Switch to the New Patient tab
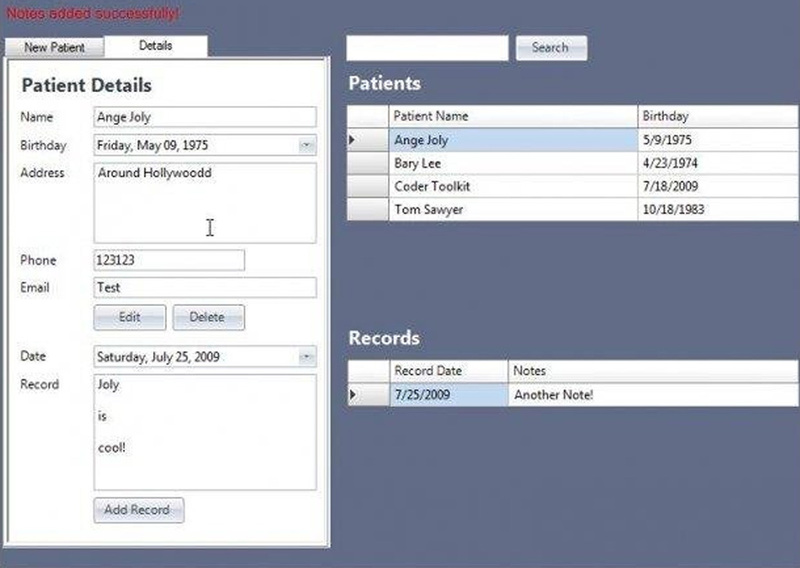The image size is (800, 568). [x=54, y=47]
